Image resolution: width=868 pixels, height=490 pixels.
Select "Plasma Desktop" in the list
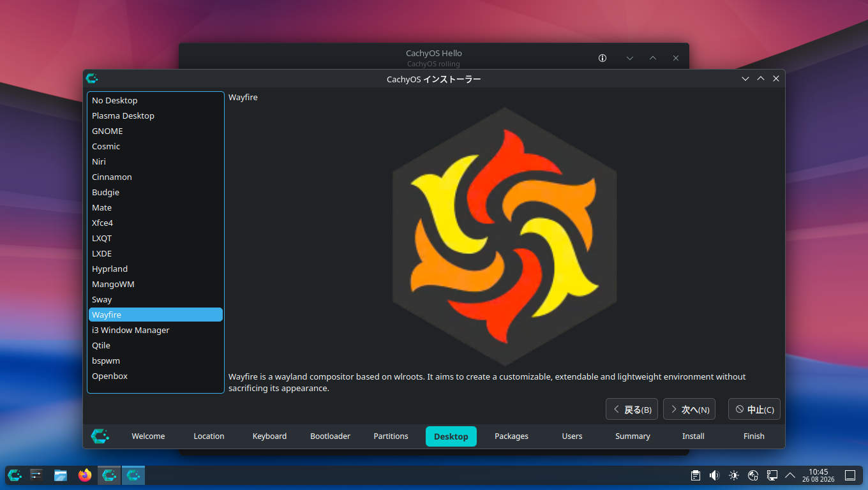coord(156,115)
